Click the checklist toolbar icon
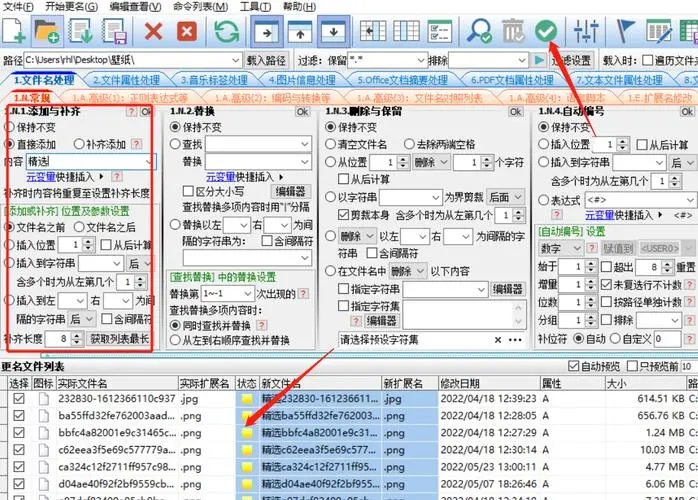Image resolution: width=698 pixels, height=500 pixels. pos(439,32)
